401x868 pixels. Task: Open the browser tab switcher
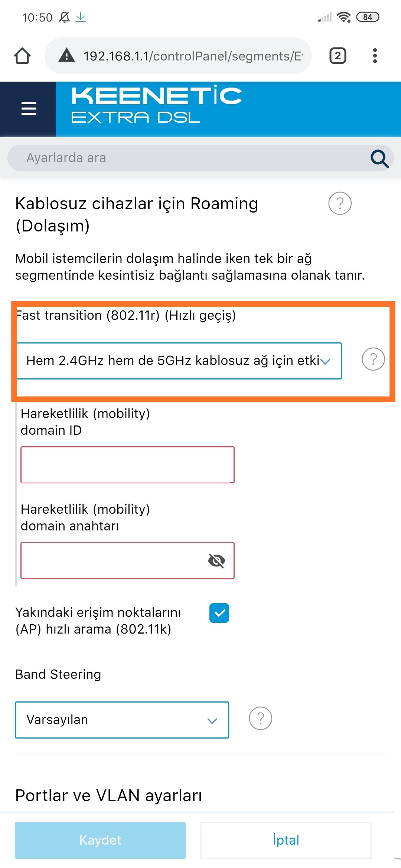click(x=338, y=56)
